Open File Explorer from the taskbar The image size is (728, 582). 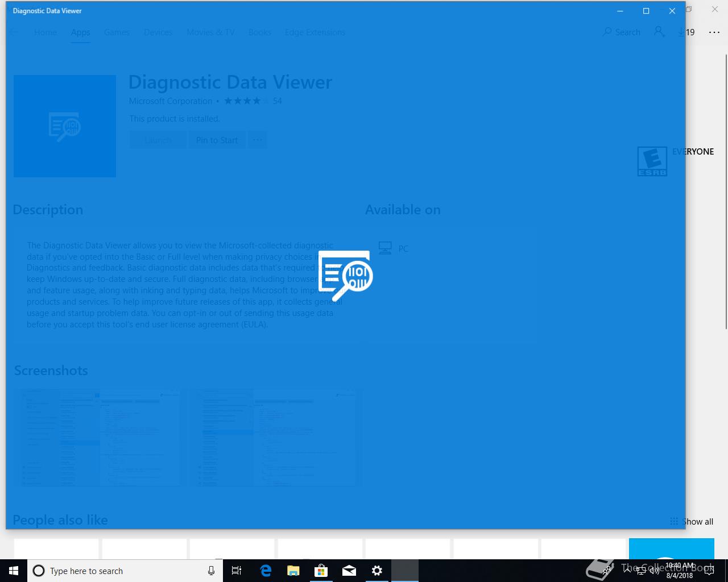click(293, 571)
